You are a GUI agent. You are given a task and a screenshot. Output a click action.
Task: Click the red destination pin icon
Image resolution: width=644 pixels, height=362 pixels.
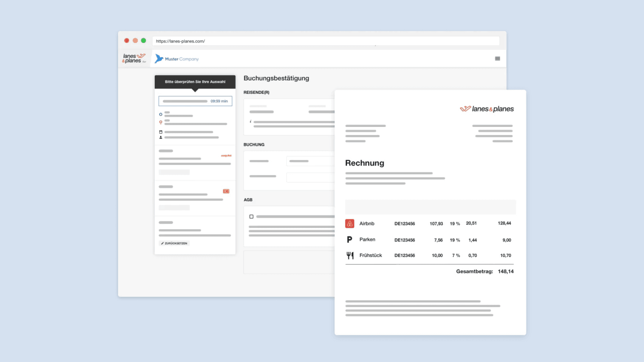tap(161, 122)
